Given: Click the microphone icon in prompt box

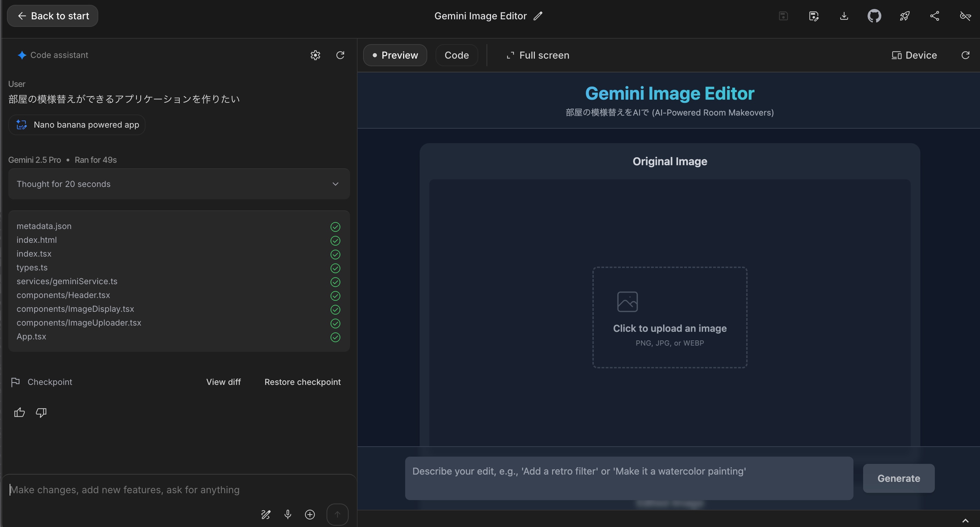Looking at the screenshot, I should click(288, 515).
